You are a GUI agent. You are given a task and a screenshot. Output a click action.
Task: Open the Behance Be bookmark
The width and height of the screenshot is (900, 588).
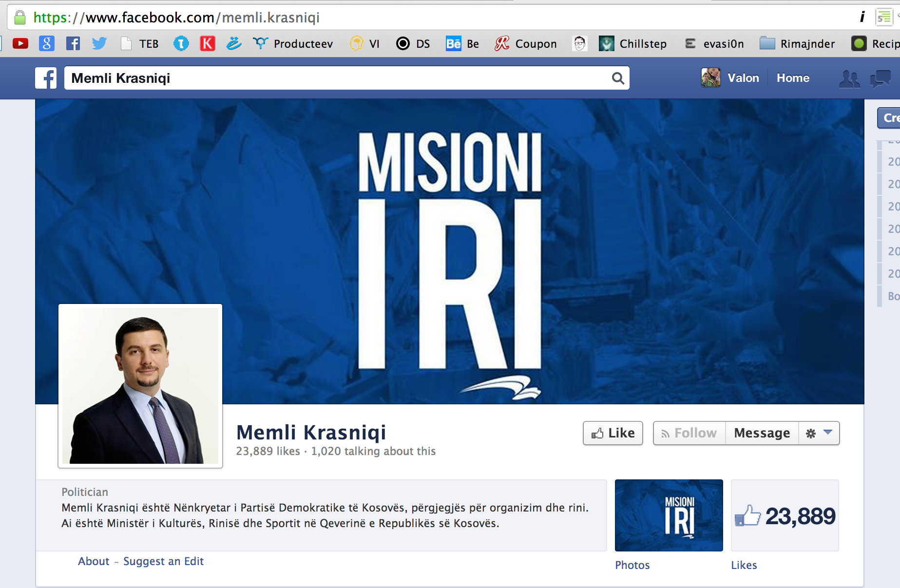pyautogui.click(x=462, y=44)
